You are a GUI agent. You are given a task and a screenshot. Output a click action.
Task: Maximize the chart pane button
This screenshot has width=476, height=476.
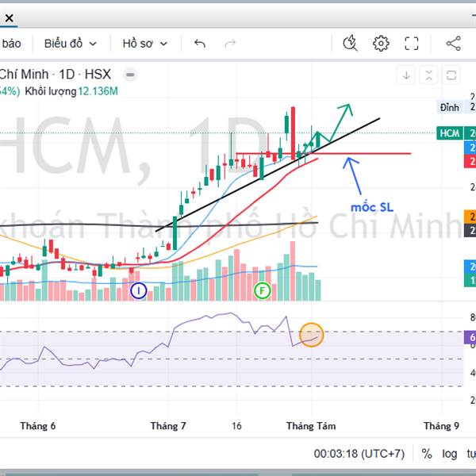pyautogui.click(x=451, y=75)
